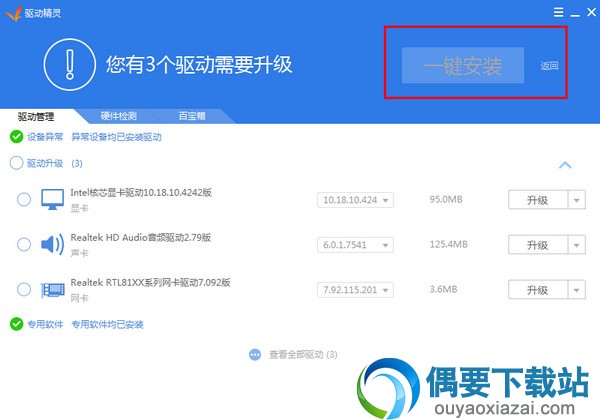Open version dropdown showing 6.0.1.7541
Screen dimensions: 600x420
[355, 245]
